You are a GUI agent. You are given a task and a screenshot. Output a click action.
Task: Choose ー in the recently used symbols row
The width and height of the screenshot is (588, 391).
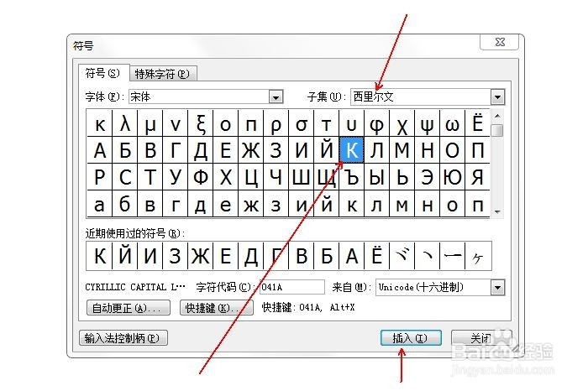click(452, 256)
